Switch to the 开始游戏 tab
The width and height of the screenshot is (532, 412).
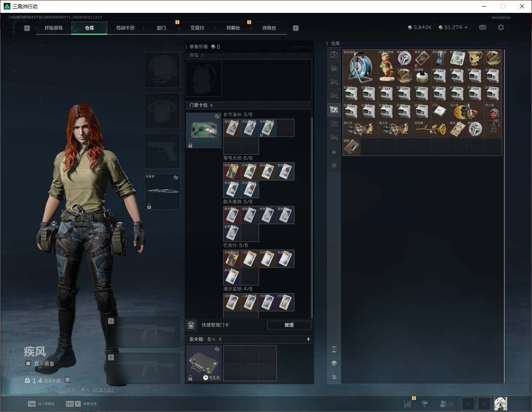coord(54,28)
